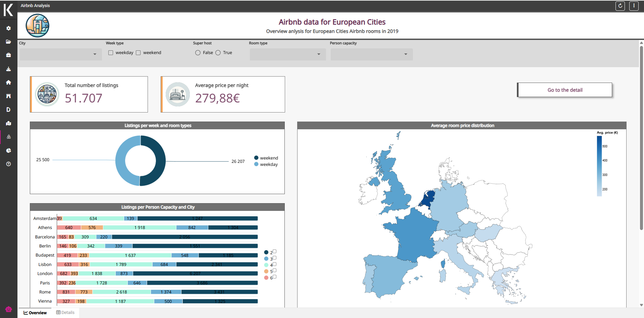Enable the weekday checkbox under Week type
Viewport: 644px width, 318px height.
pyautogui.click(x=111, y=52)
